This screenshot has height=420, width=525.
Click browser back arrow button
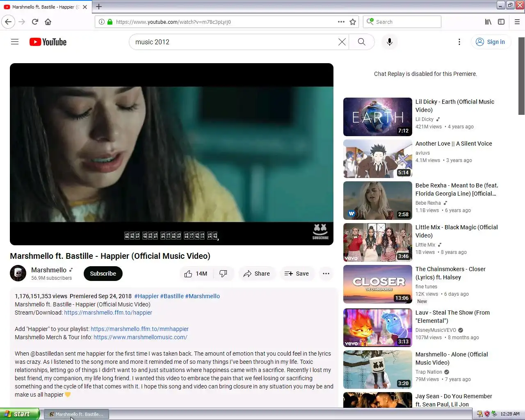pyautogui.click(x=8, y=22)
